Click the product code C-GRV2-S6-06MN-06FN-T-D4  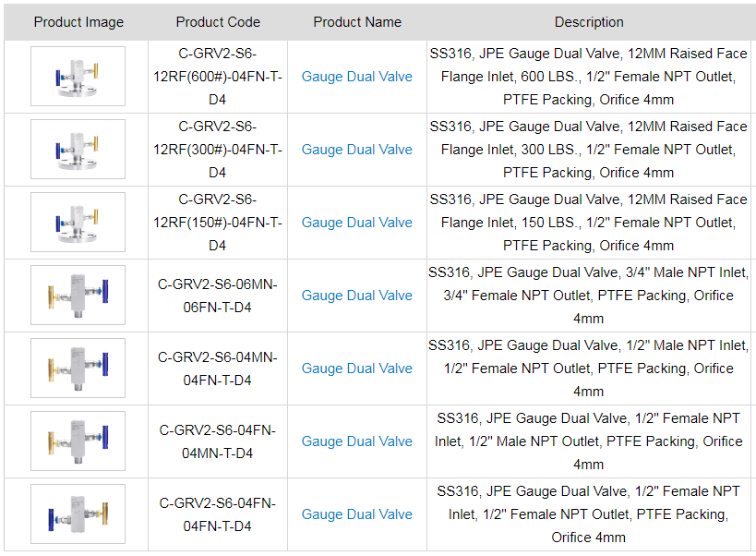[218, 296]
